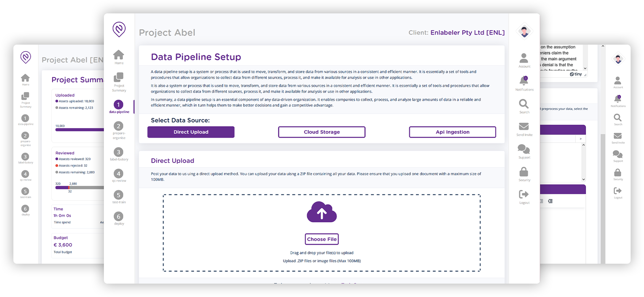The image size is (644, 297).
Task: Select Cloud Storage as data source
Action: click(322, 132)
